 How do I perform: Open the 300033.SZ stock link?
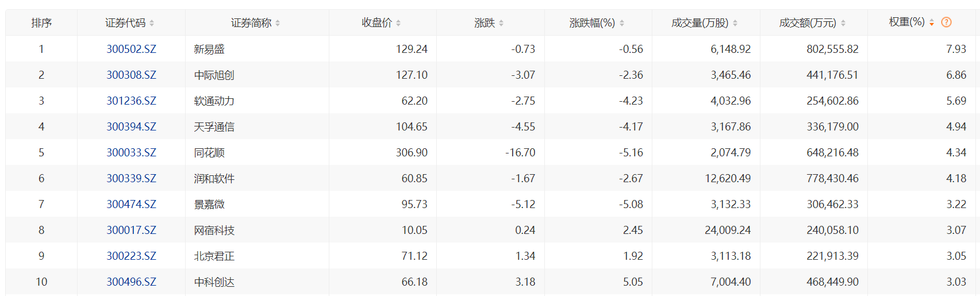[x=131, y=153]
